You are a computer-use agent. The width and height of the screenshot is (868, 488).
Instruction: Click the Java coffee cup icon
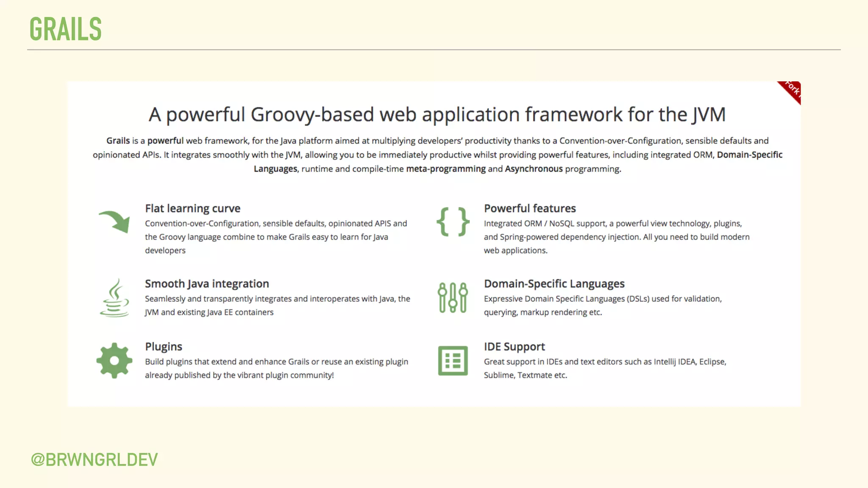pos(114,298)
